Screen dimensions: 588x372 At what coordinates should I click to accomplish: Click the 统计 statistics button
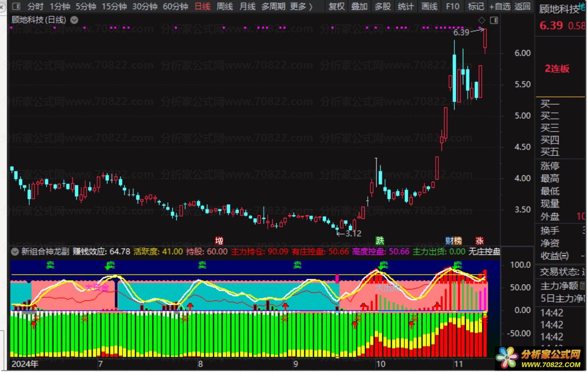(x=405, y=7)
